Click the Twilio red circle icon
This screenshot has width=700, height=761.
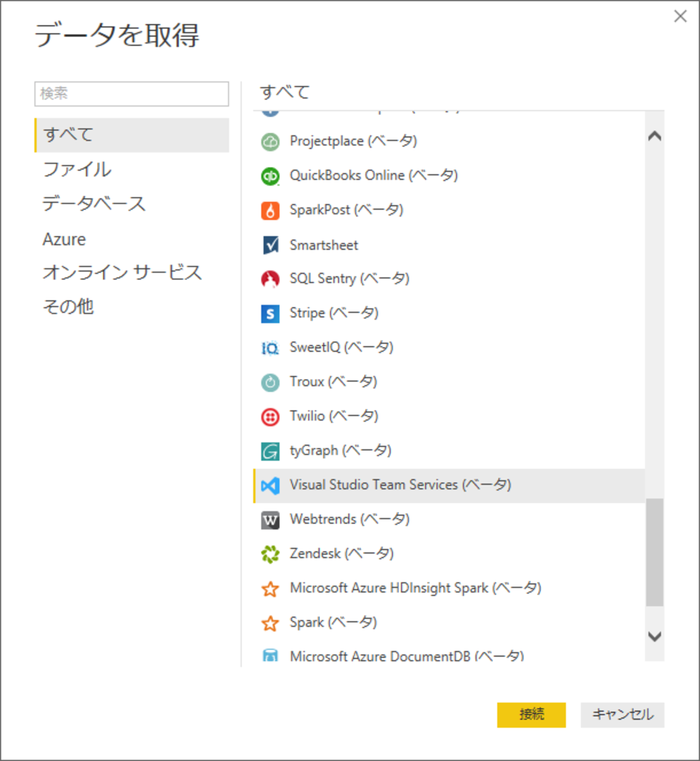click(x=270, y=417)
